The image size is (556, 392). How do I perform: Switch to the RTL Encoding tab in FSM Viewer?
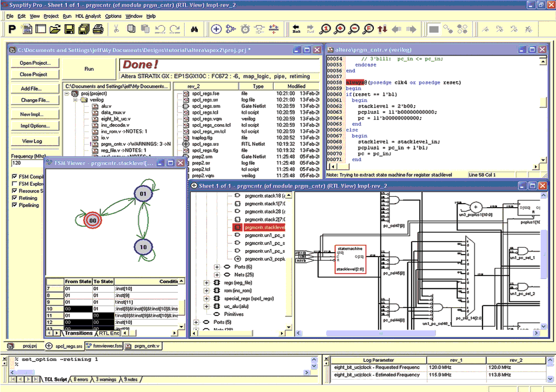109,333
